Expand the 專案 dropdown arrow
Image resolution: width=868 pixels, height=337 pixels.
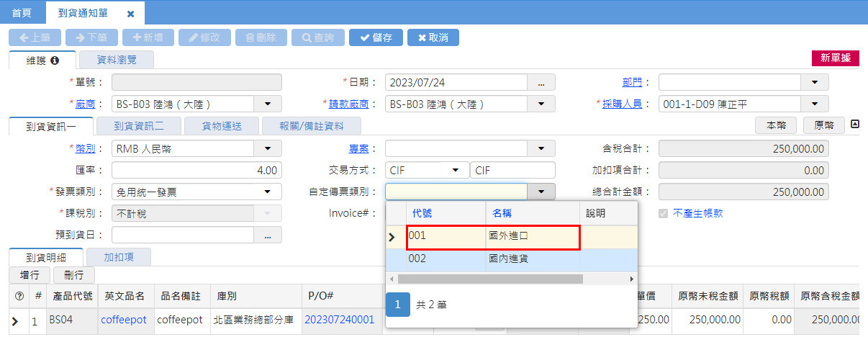pyautogui.click(x=541, y=149)
